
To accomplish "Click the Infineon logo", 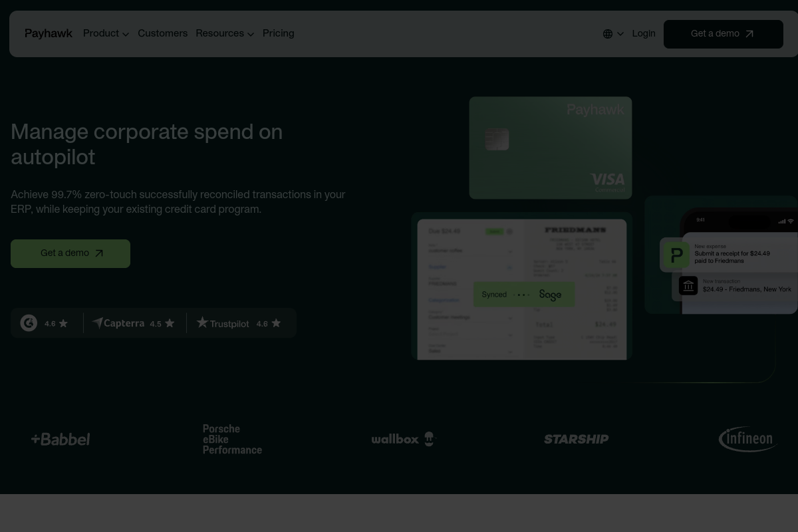I will point(748,439).
